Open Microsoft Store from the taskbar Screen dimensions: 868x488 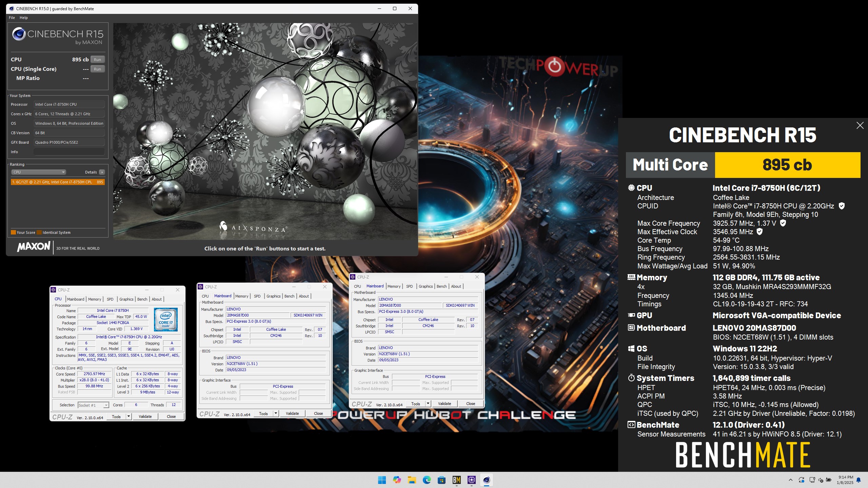tap(442, 480)
